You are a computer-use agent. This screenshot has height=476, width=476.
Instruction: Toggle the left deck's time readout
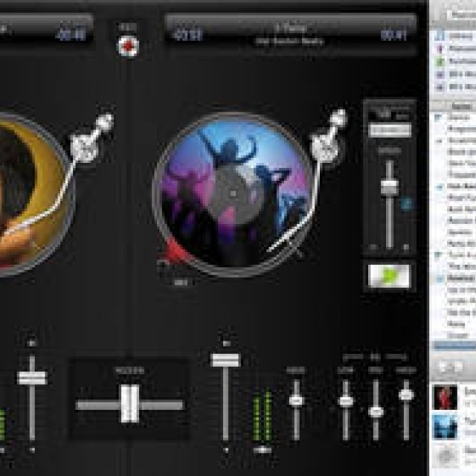pos(71,34)
